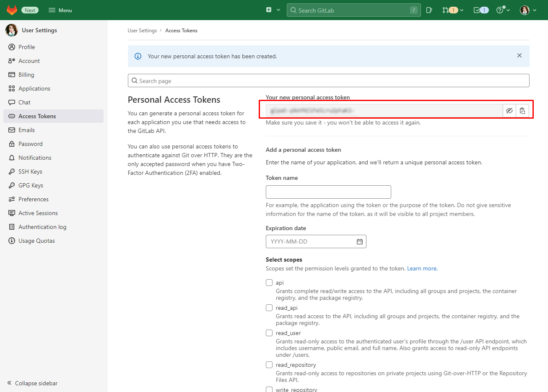Click the new personal access token field

tap(384, 111)
